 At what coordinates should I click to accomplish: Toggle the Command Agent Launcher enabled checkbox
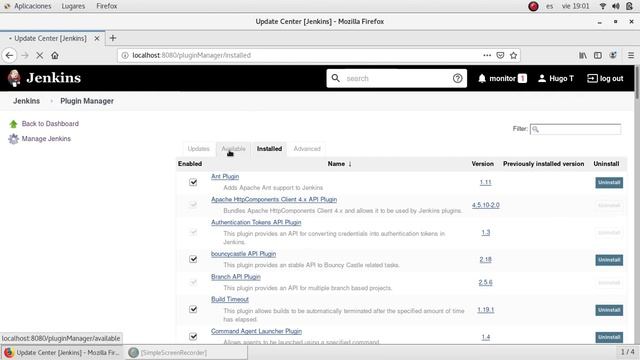tap(193, 336)
